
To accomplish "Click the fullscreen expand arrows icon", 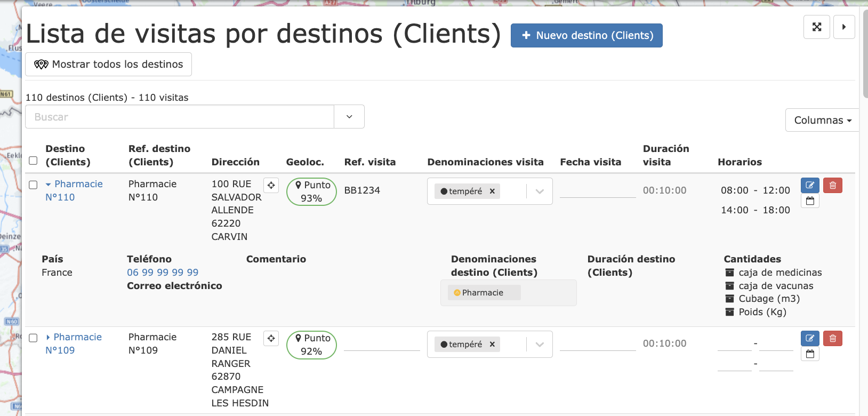I will [816, 27].
